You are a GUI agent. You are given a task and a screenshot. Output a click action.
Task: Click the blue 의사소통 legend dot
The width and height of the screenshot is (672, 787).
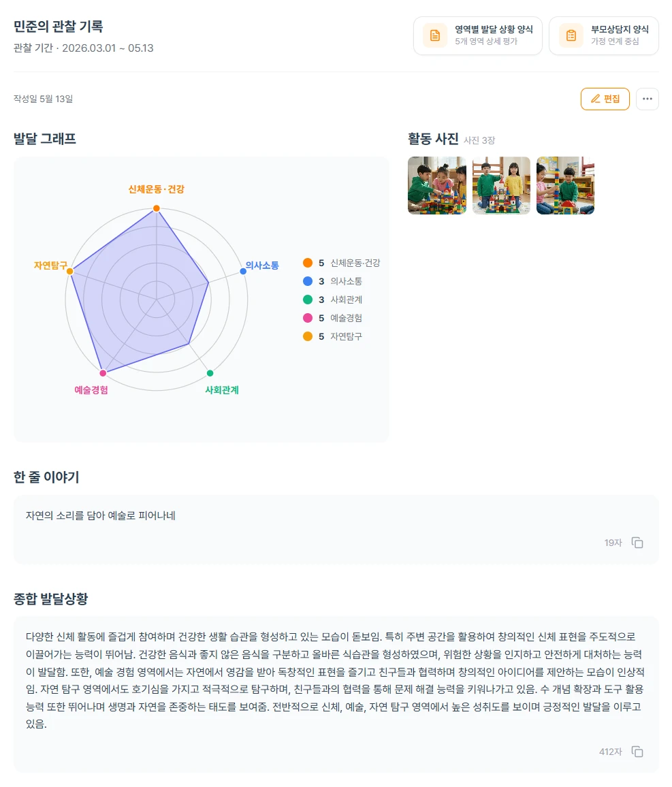tap(308, 281)
